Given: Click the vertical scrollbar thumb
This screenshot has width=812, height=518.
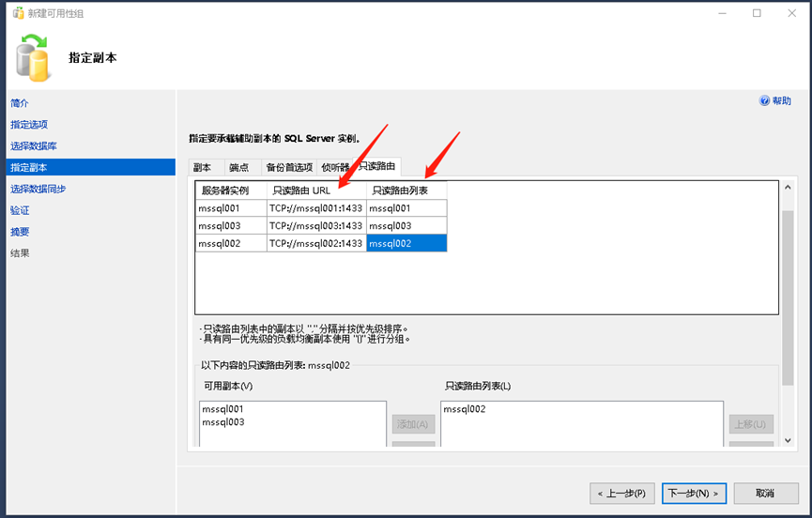Looking at the screenshot, I should tap(788, 297).
